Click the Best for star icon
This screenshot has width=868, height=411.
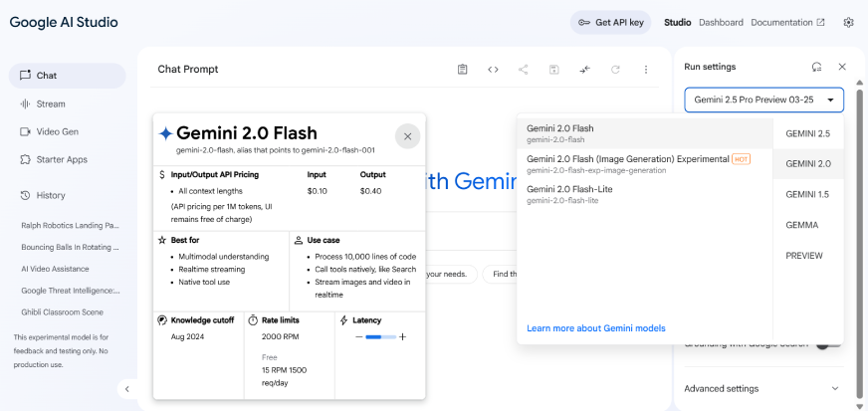click(161, 241)
